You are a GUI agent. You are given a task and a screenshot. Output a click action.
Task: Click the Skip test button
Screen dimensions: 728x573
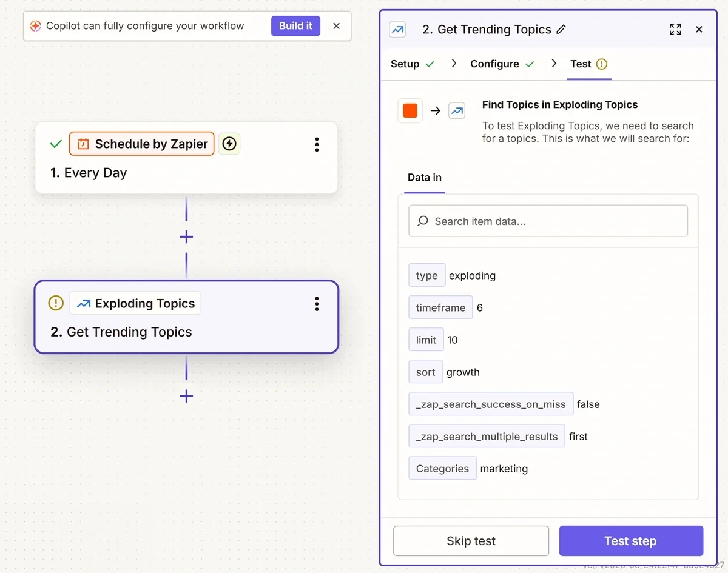pyautogui.click(x=471, y=541)
